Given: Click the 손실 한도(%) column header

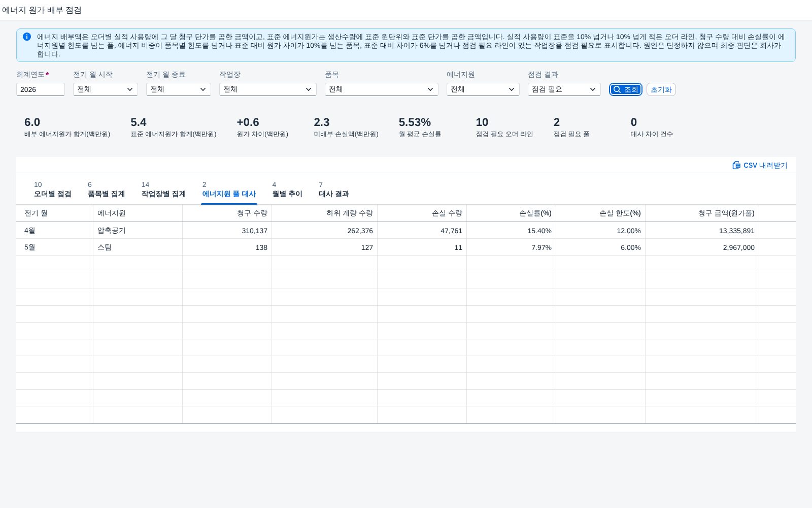Looking at the screenshot, I should tap(601, 213).
